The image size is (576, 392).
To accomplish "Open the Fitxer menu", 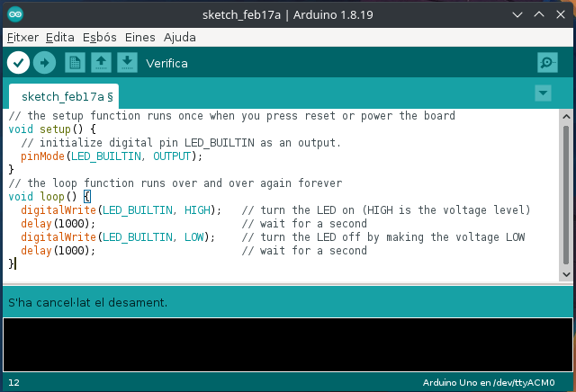I will click(x=22, y=38).
